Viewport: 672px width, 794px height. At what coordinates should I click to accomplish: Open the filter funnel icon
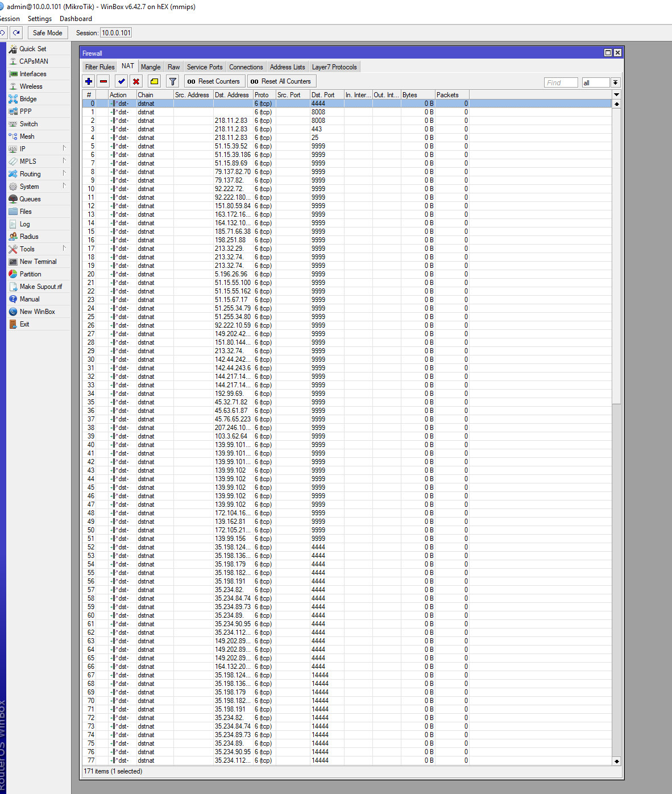point(173,81)
